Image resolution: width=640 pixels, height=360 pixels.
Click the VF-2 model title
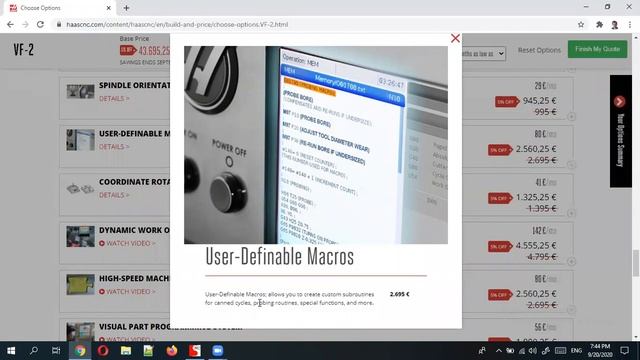coord(24,50)
